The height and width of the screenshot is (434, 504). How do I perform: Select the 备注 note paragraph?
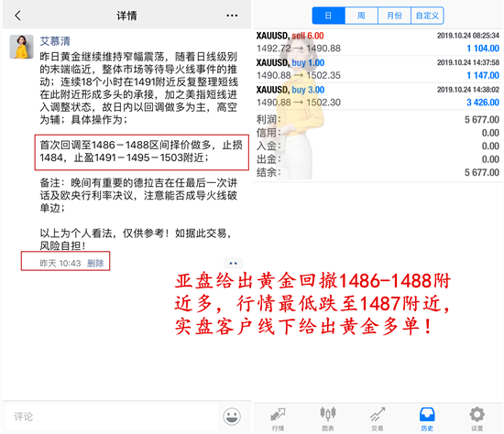138,195
